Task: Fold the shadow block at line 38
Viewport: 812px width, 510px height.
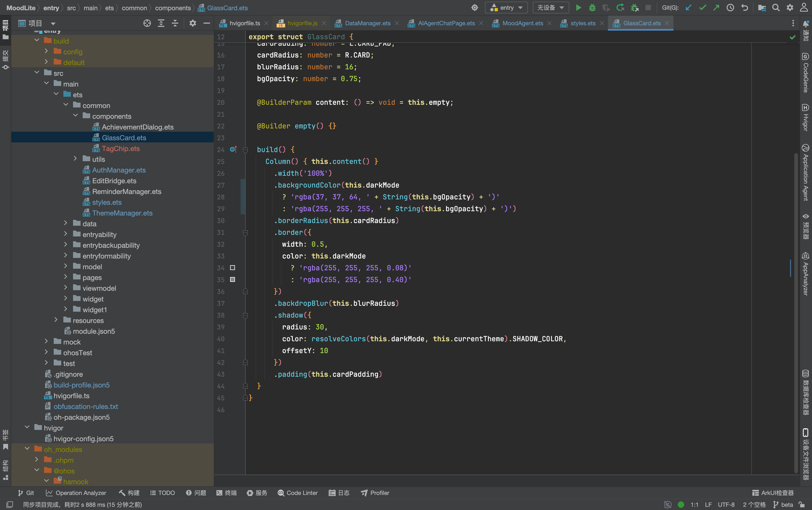Action: tap(245, 315)
